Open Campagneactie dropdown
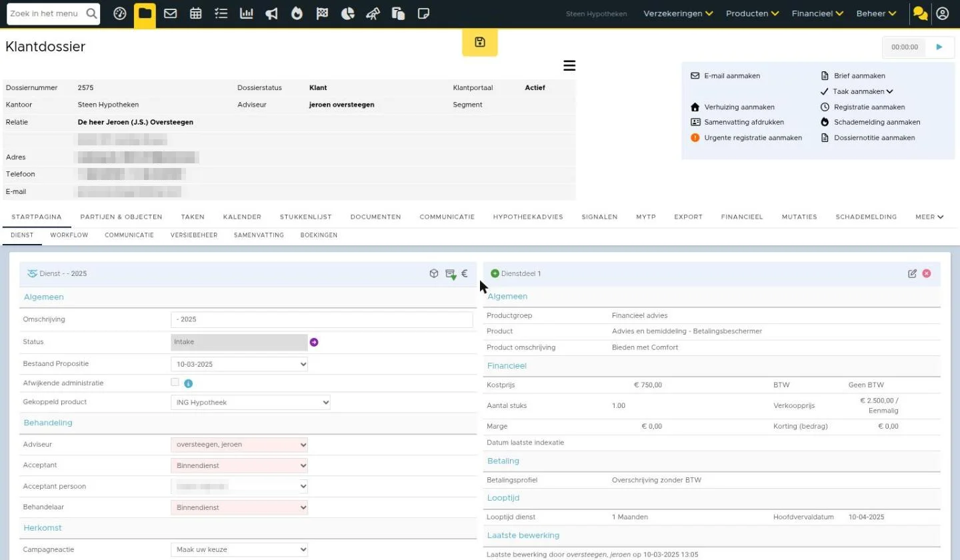Viewport: 960px width, 560px height. 239,550
